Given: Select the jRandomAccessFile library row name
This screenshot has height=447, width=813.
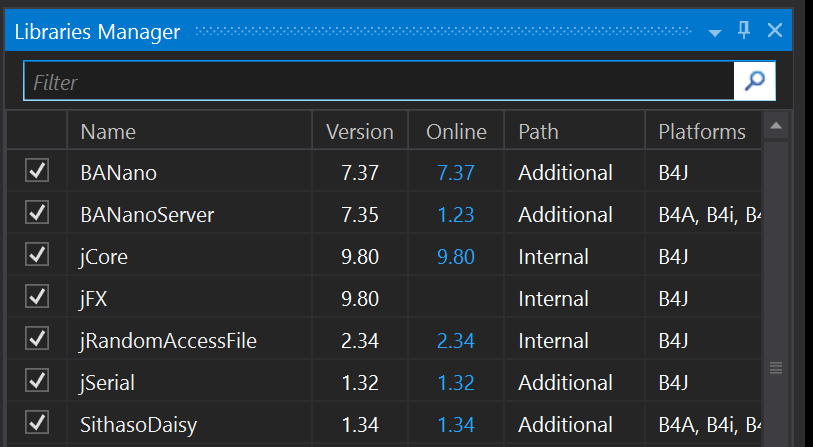Looking at the screenshot, I should (168, 341).
